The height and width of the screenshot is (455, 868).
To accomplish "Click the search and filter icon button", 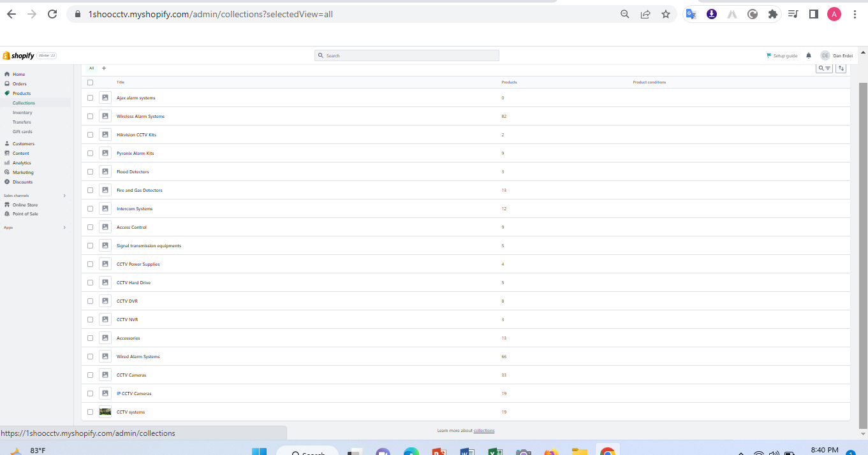I will pos(824,68).
